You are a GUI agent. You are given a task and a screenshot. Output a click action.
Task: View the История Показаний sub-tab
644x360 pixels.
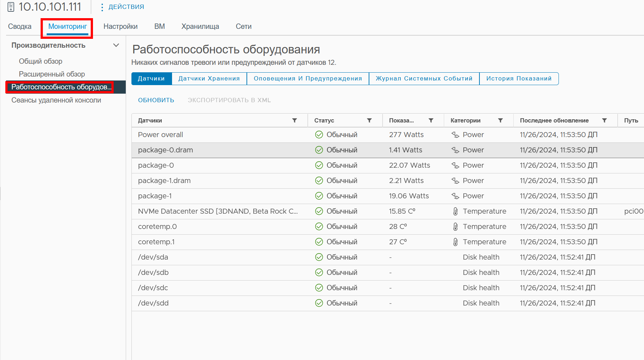click(519, 79)
